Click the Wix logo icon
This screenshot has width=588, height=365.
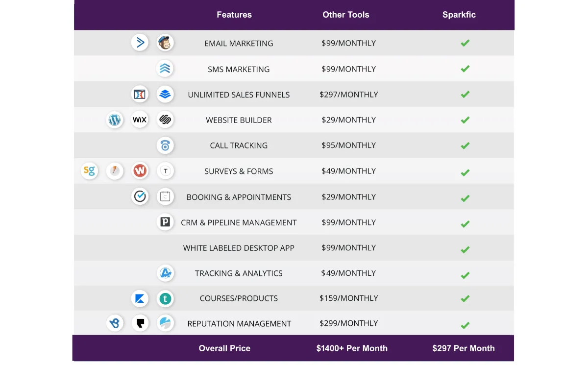pyautogui.click(x=140, y=120)
